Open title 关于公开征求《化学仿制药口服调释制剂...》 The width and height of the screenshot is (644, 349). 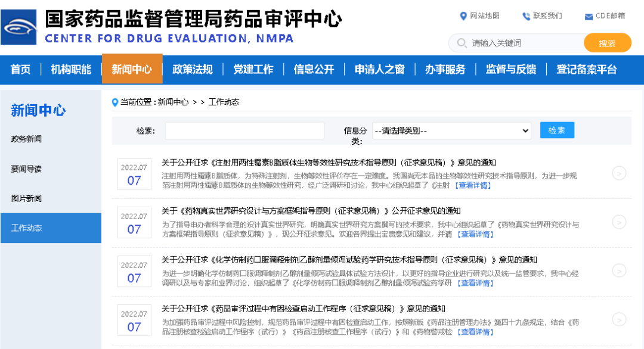point(349,260)
